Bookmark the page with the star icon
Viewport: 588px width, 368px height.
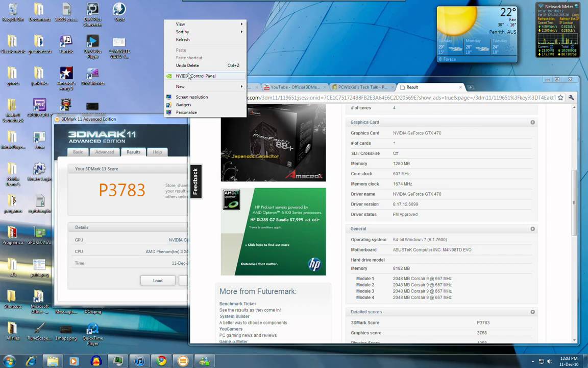[560, 98]
